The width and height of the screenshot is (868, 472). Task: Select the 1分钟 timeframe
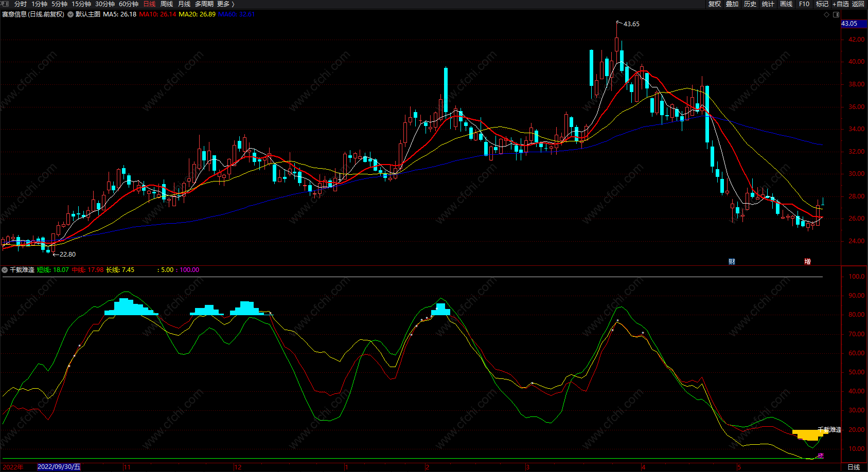[x=39, y=4]
